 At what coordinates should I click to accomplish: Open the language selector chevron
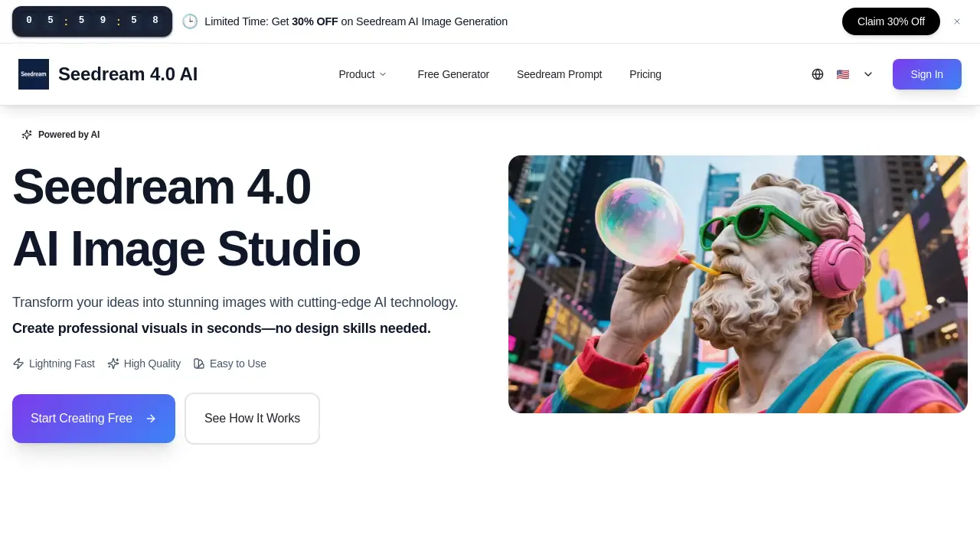pos(868,74)
